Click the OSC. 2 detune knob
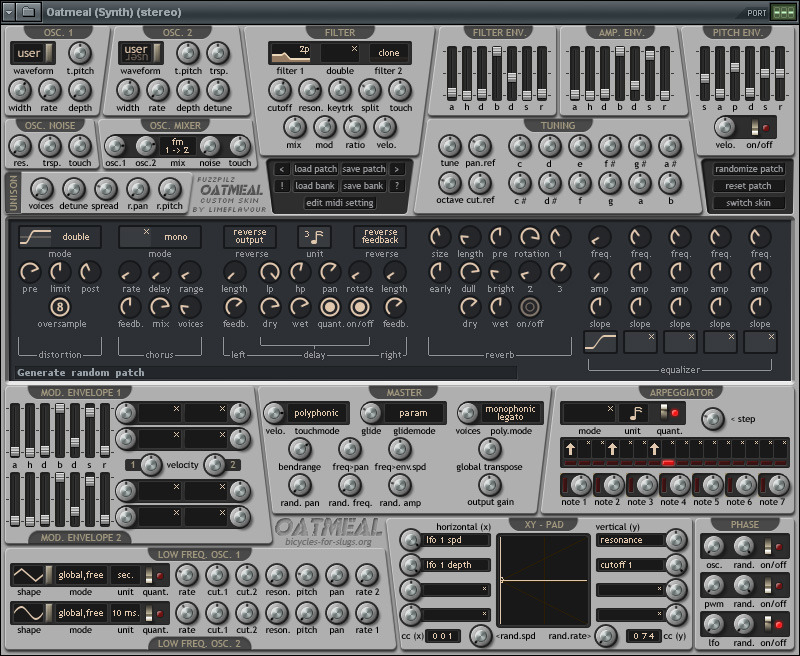The width and height of the screenshot is (800, 656). pyautogui.click(x=218, y=90)
